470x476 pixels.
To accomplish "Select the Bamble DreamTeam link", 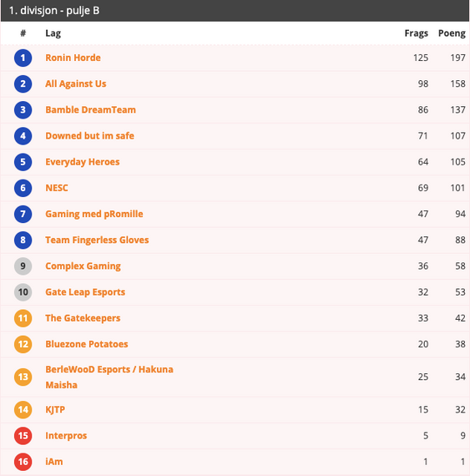I will pos(90,110).
